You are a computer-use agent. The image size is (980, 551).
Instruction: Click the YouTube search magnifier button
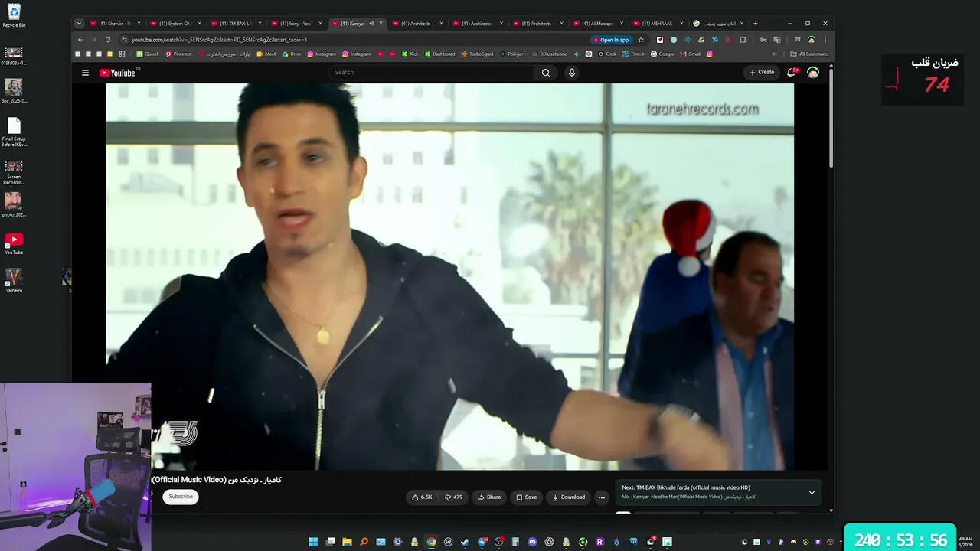click(545, 73)
